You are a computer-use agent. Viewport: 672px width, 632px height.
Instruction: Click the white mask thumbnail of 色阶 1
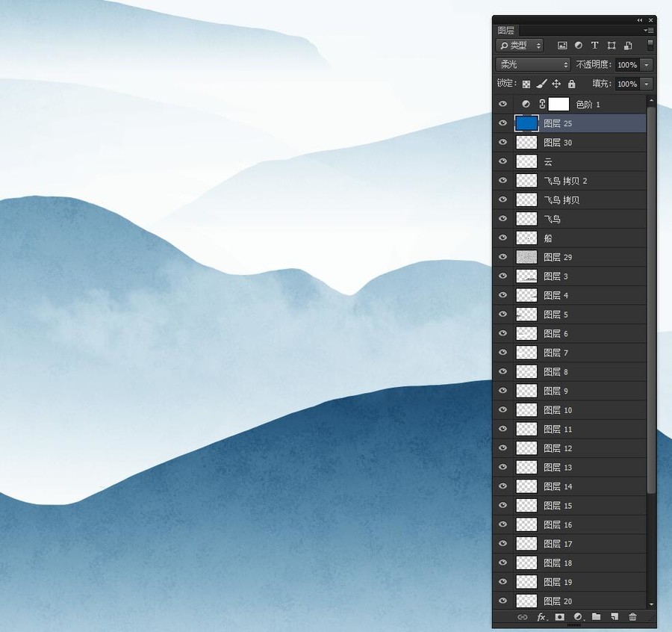[x=559, y=104]
